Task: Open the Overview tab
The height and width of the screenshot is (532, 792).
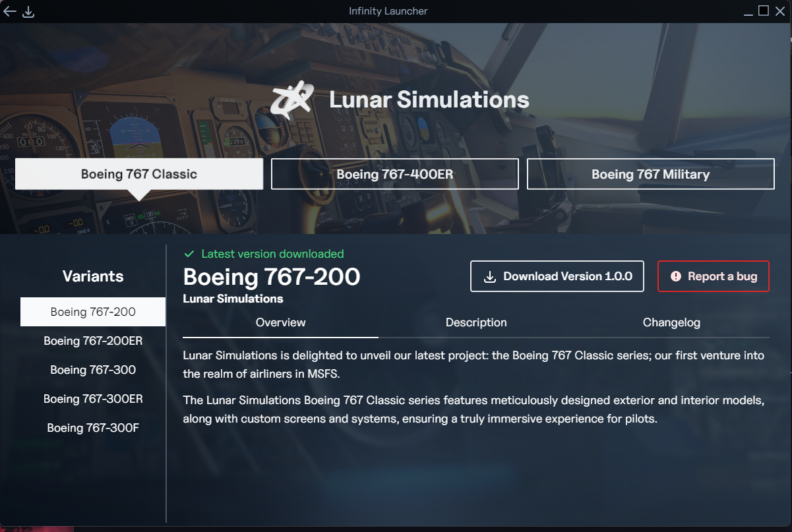Action: coord(280,322)
